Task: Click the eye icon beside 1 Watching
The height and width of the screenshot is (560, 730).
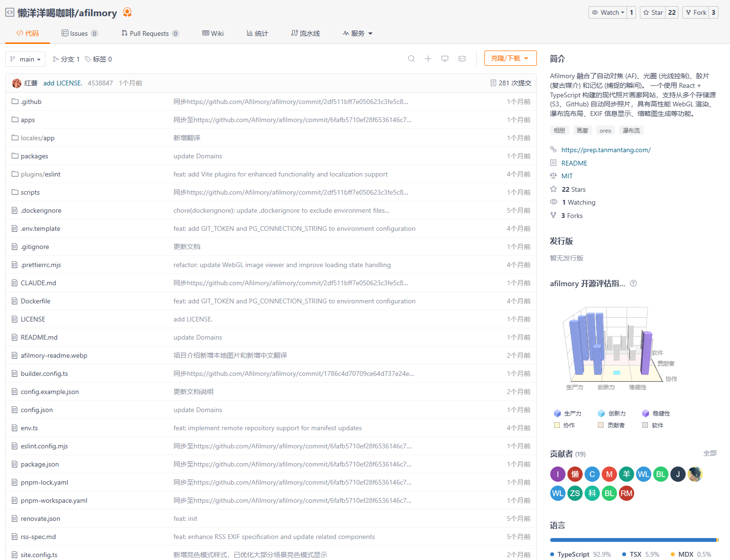Action: [554, 202]
